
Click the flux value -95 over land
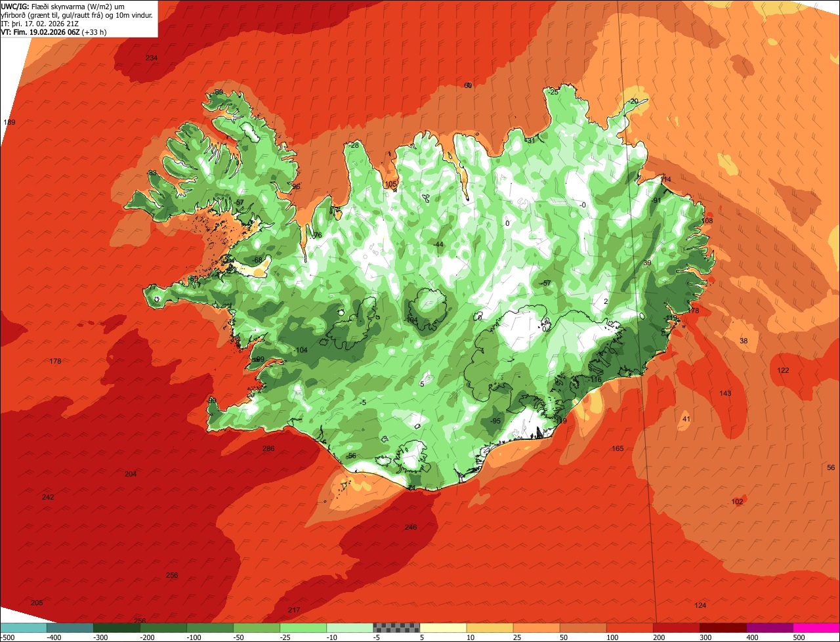[x=495, y=421]
